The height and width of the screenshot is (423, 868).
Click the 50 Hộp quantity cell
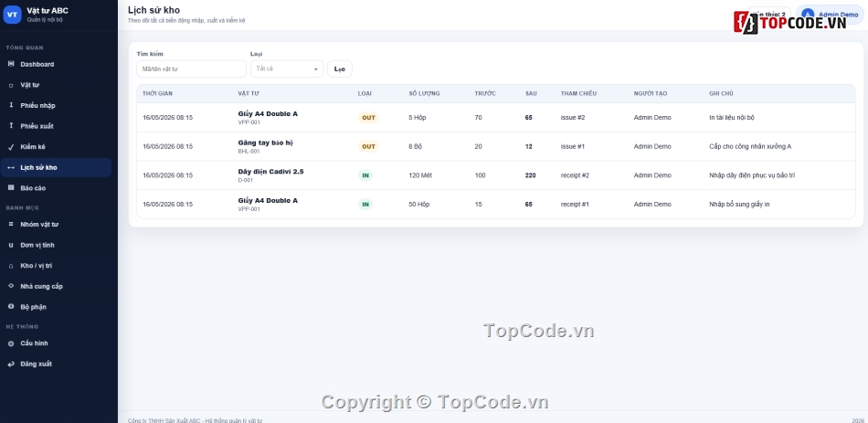(419, 205)
